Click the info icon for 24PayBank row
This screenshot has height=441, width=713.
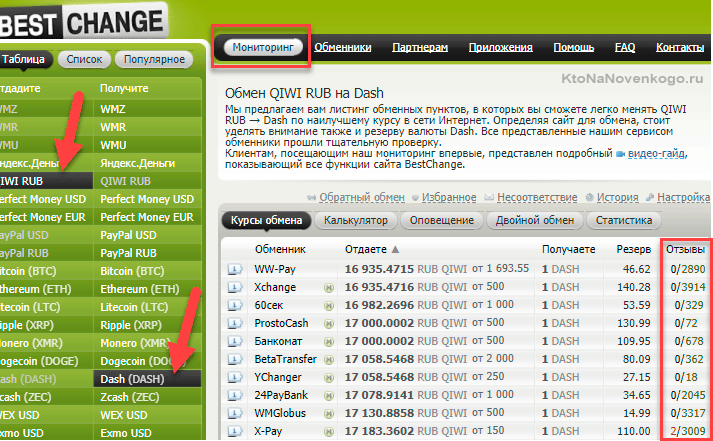pyautogui.click(x=235, y=395)
